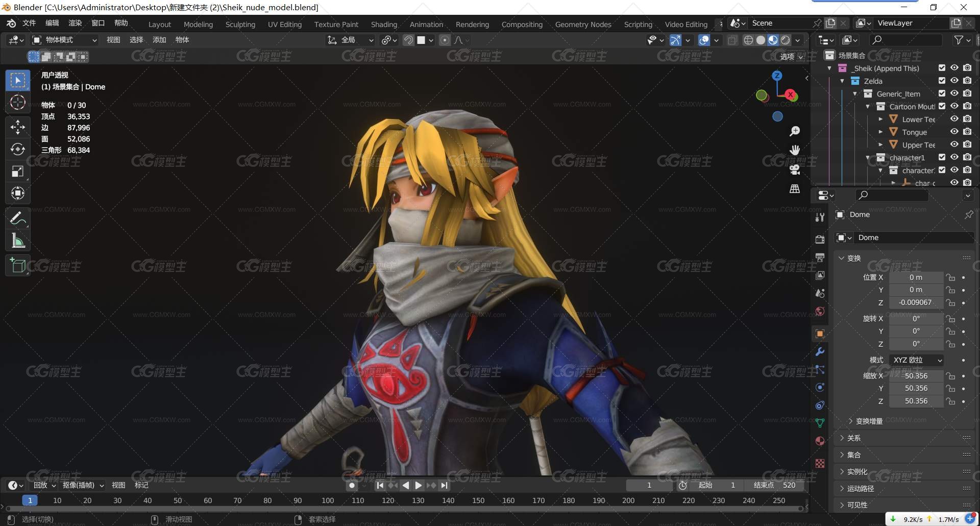Toggle camera view with camera icon

[x=795, y=170]
